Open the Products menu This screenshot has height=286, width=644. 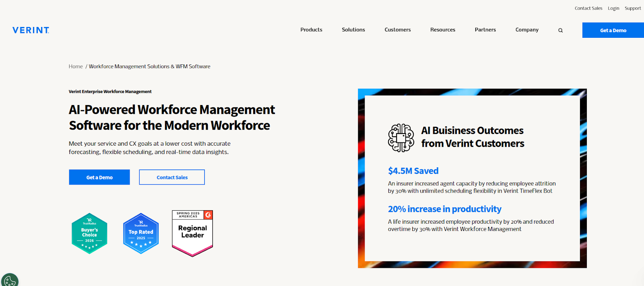(x=311, y=30)
